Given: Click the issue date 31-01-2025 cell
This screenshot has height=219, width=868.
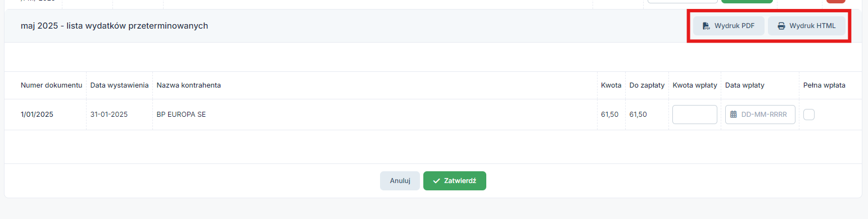Looking at the screenshot, I should point(109,115).
